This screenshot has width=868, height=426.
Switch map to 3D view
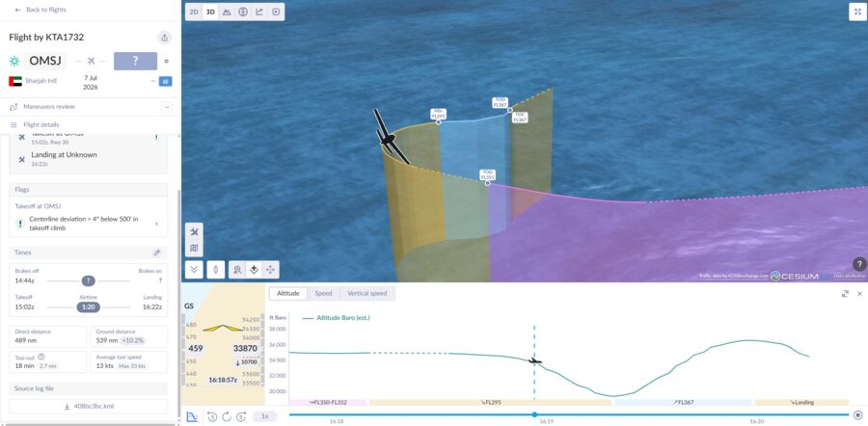(210, 12)
